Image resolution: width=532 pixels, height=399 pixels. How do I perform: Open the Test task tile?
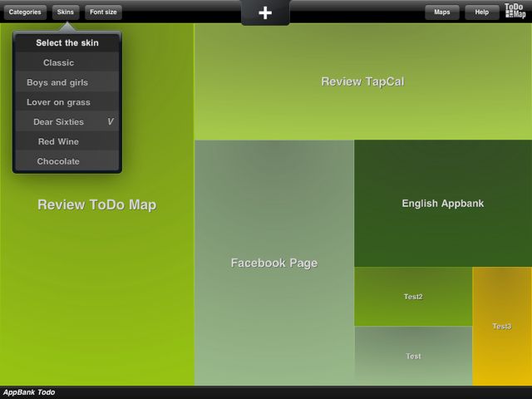tap(413, 356)
